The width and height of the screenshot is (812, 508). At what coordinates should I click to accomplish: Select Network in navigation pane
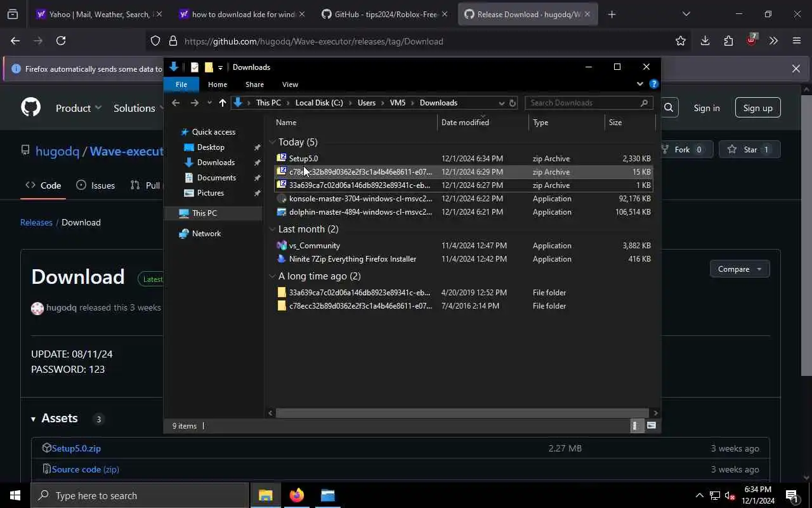206,234
